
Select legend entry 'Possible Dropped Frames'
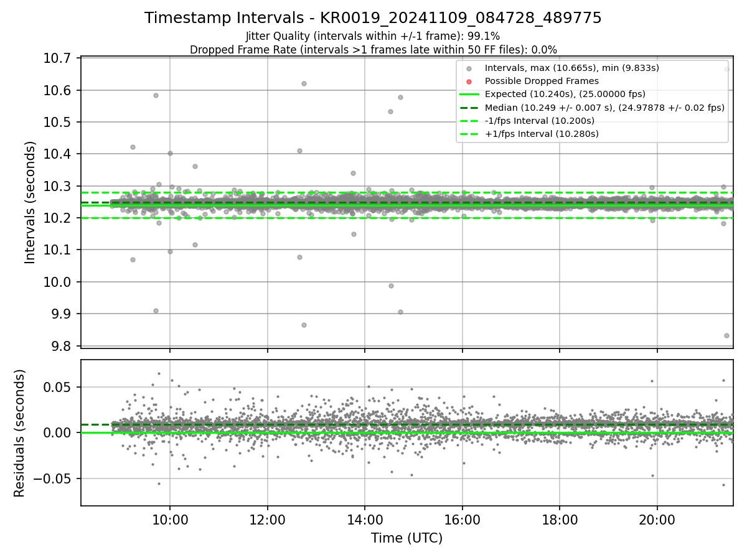[542, 81]
